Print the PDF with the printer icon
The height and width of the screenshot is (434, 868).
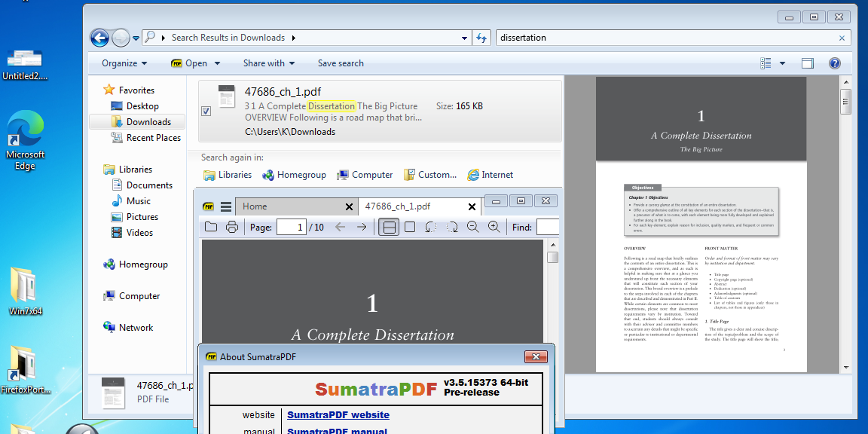pyautogui.click(x=232, y=226)
